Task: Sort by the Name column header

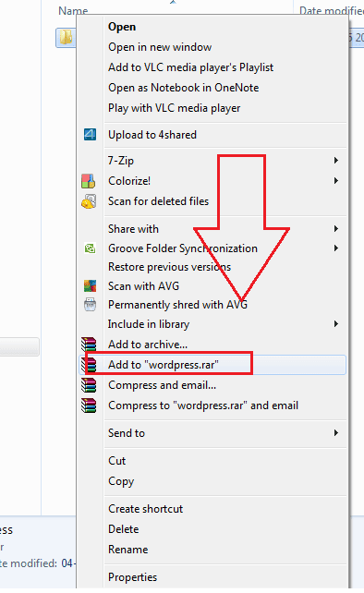Action: pos(73,11)
